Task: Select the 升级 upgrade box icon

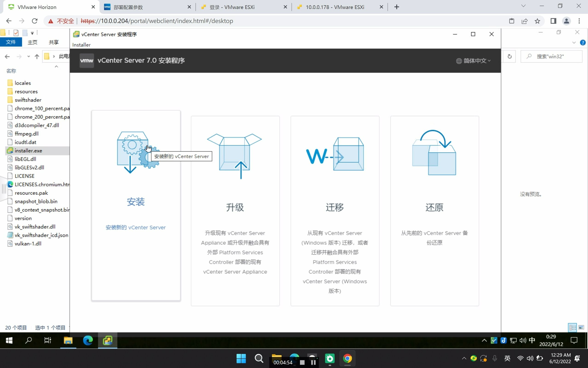Action: 235,156
